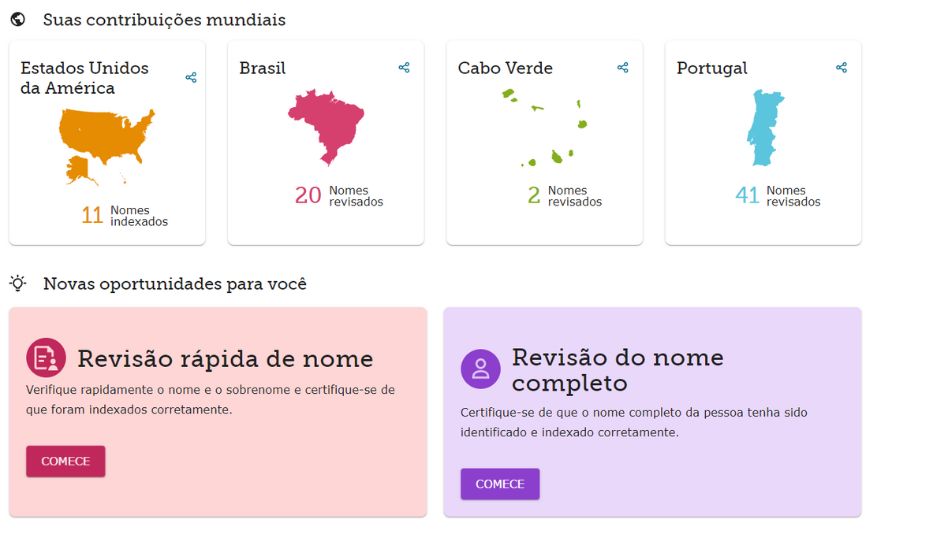948x542 pixels.
Task: Click Portugal card's share icon
Action: pyautogui.click(x=842, y=67)
